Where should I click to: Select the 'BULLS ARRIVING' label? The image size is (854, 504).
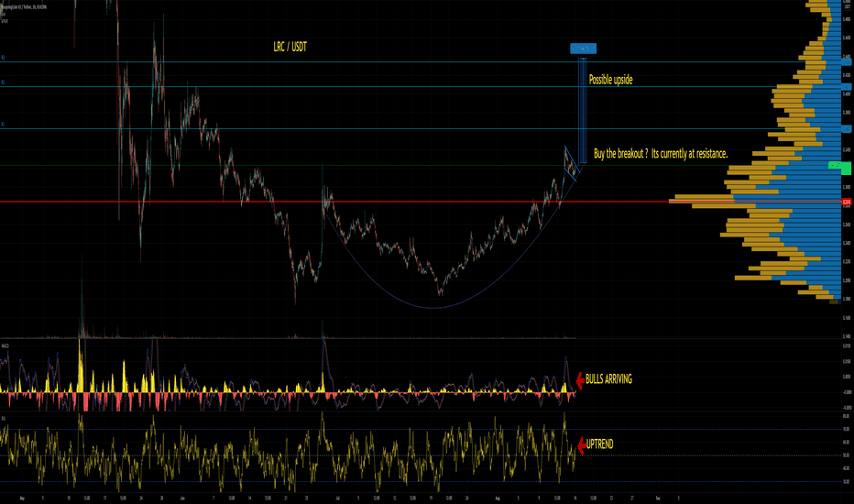[608, 379]
